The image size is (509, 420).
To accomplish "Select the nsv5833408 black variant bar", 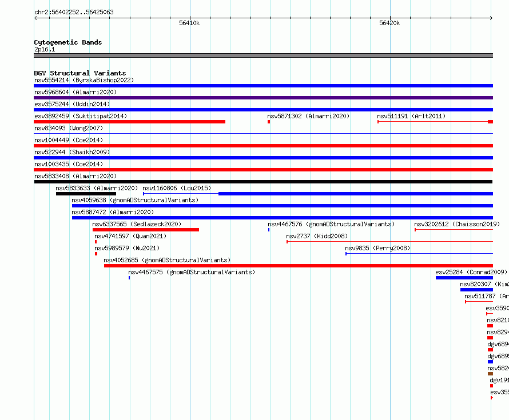I will 263,182.
